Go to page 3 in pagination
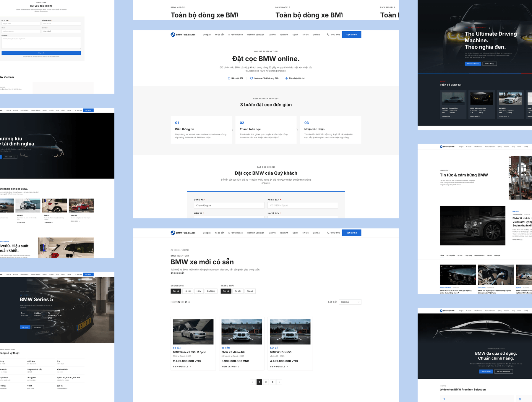532x402 pixels. pos(273,382)
